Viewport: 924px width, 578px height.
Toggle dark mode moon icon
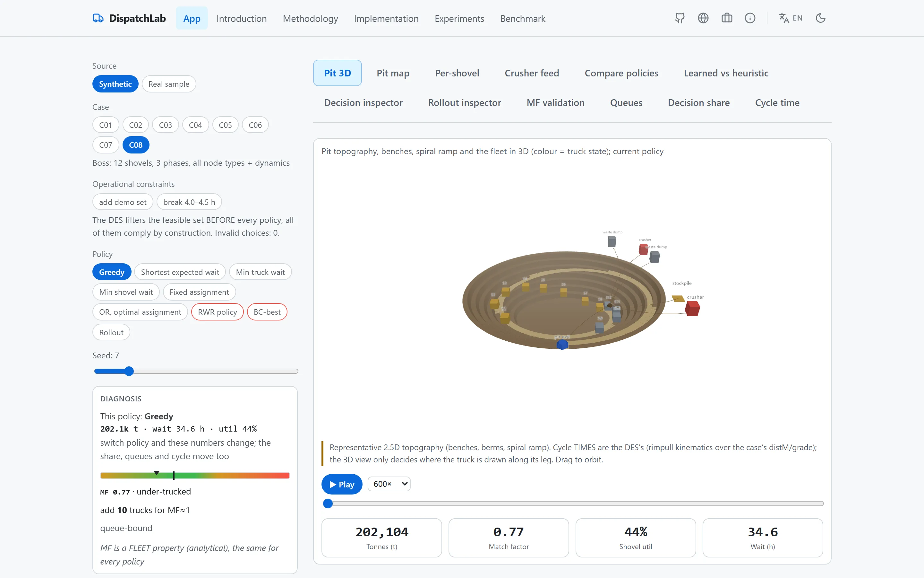[x=820, y=18]
